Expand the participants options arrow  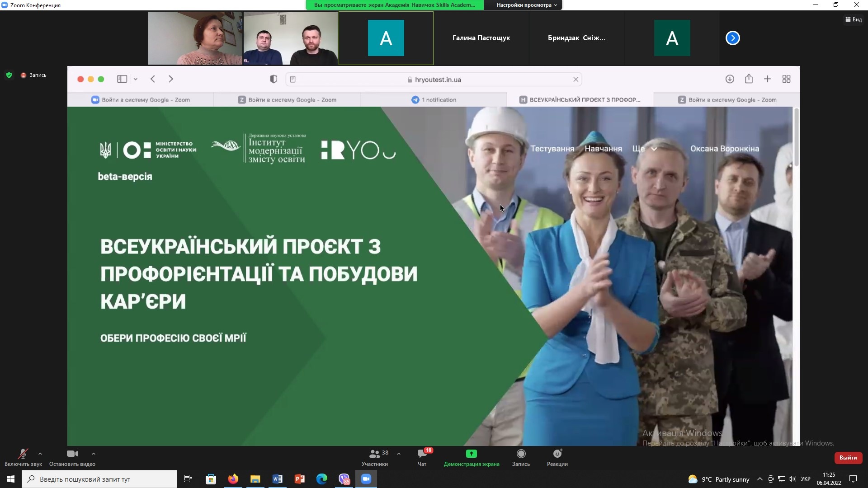tap(398, 454)
